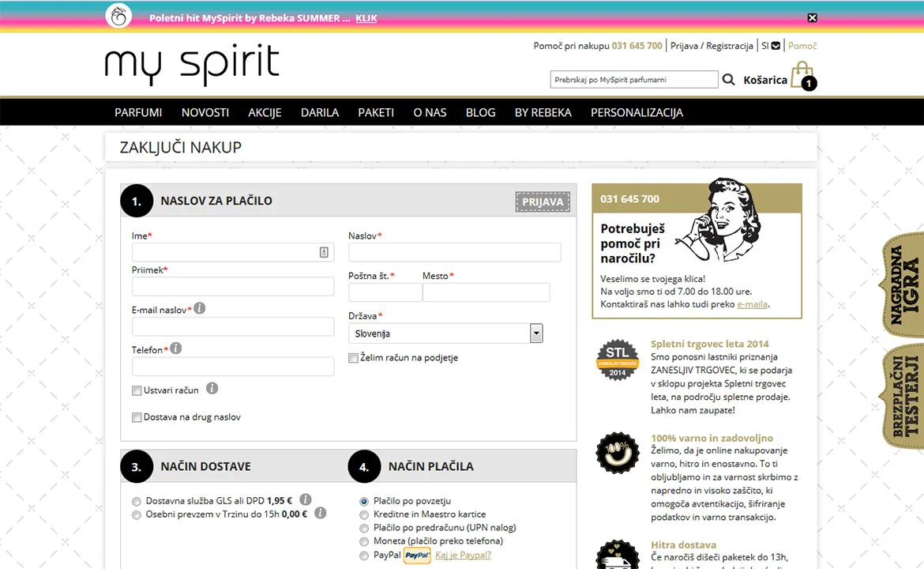Image resolution: width=924 pixels, height=569 pixels.
Task: Click the search magnifier icon
Action: tap(728, 79)
